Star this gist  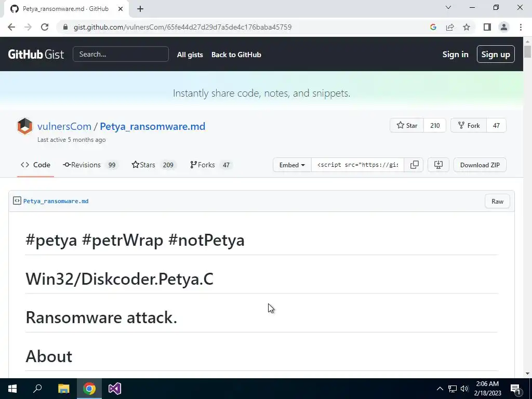(x=407, y=125)
